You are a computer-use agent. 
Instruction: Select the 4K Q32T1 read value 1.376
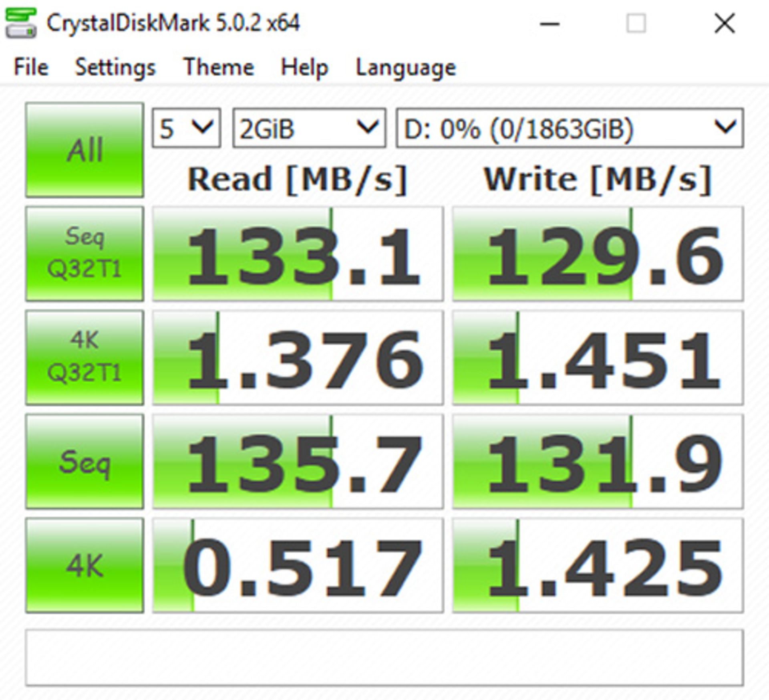(x=298, y=357)
